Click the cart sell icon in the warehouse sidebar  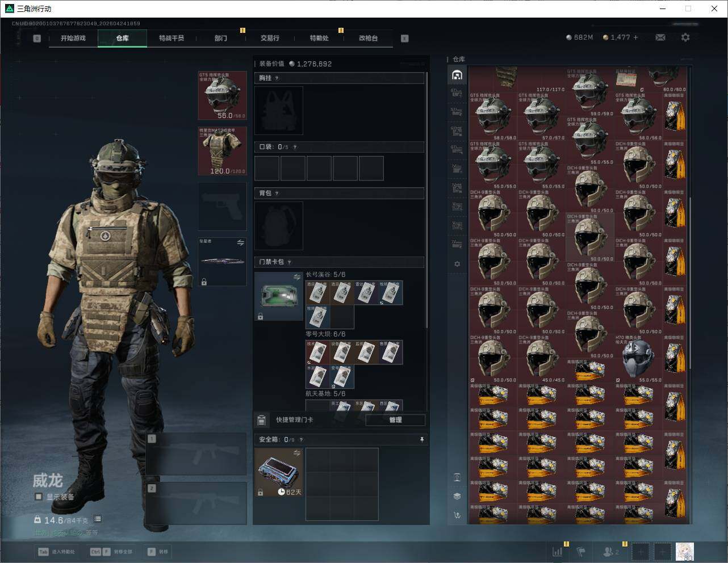coord(457,515)
